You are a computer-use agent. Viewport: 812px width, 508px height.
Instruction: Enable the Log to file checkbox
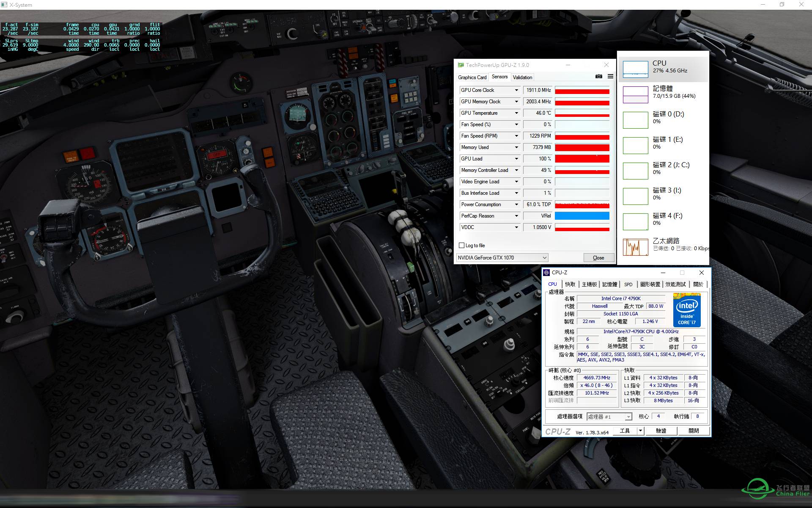pos(462,246)
